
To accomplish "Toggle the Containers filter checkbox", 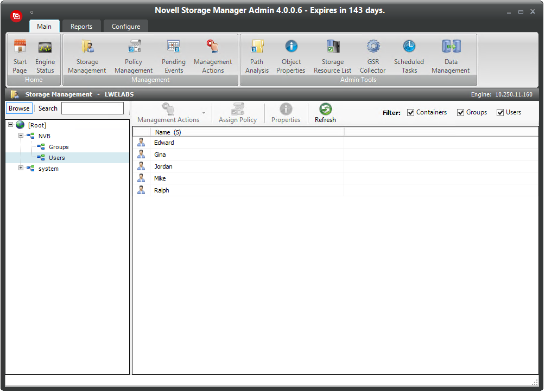I will pyautogui.click(x=410, y=113).
